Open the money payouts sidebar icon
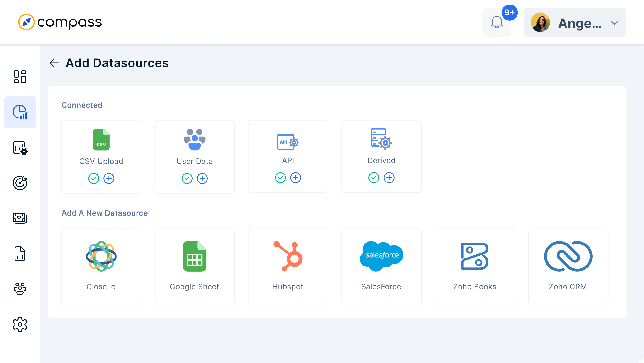The image size is (644, 363). 20,218
